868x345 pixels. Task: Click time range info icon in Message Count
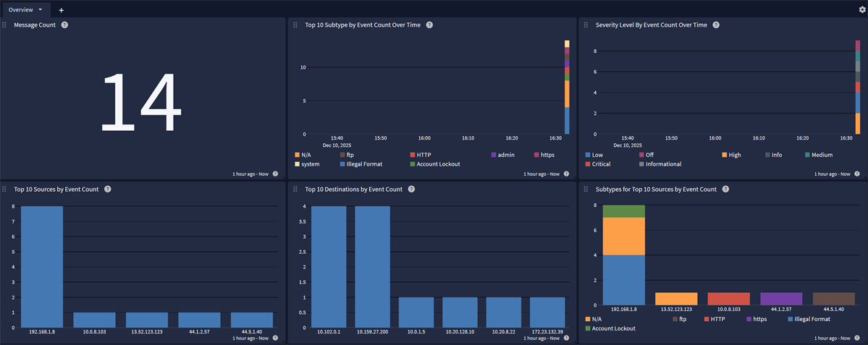275,174
